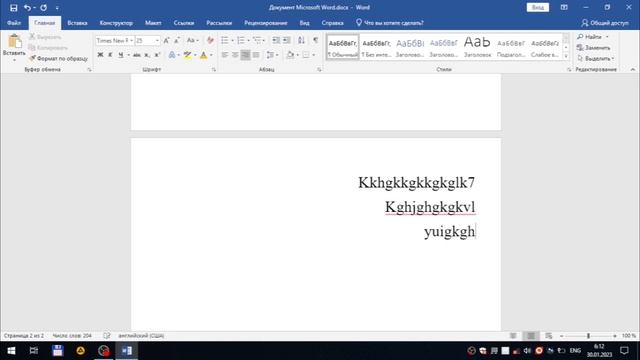Open Select (Выделить) menu
Viewport: 640px width, 360px height.
tap(596, 58)
